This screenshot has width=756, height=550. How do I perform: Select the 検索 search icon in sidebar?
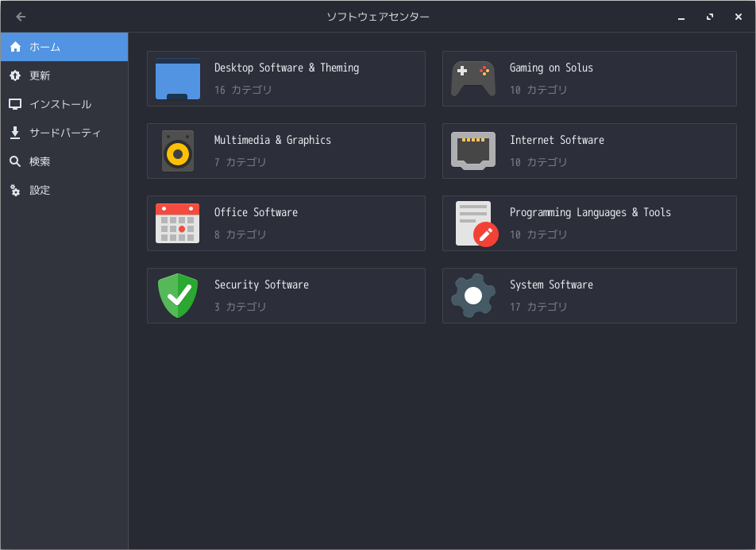[x=15, y=161]
